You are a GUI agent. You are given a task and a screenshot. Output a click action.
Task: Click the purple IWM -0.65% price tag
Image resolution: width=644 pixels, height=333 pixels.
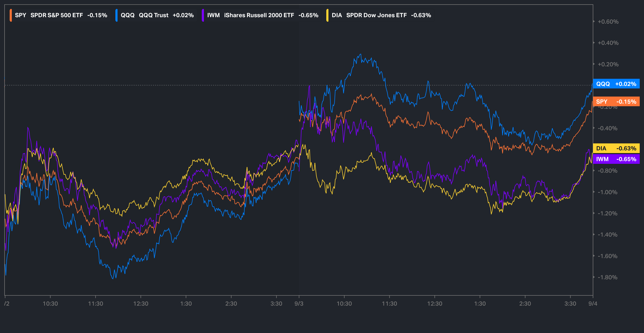(616, 159)
